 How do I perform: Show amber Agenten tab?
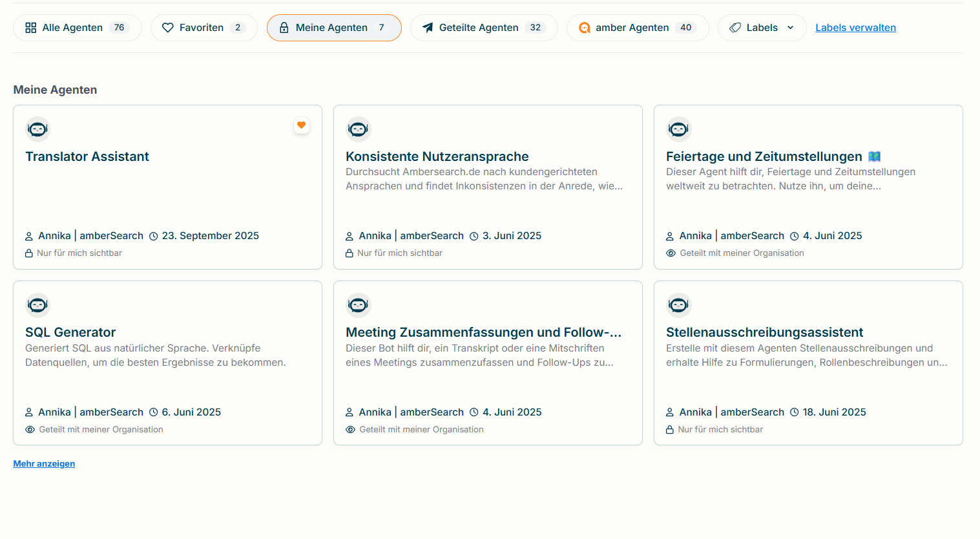[638, 28]
